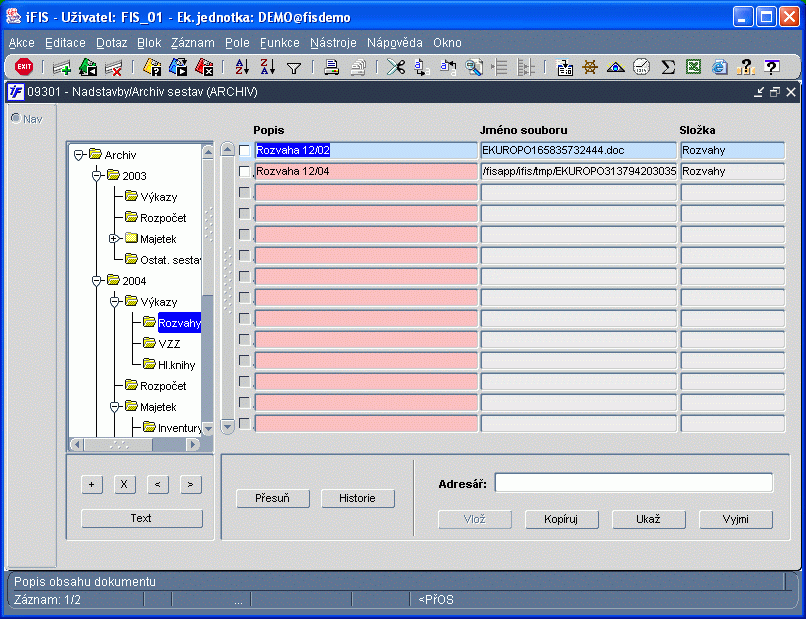Click the Sigma sum toolbar icon
Viewport: 806px width, 619px height.
tap(668, 67)
